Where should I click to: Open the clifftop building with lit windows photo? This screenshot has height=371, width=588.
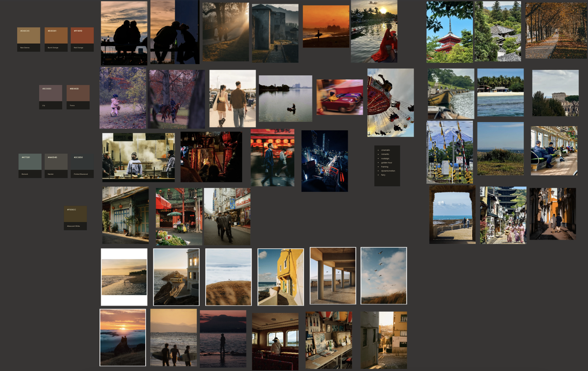tap(176, 277)
